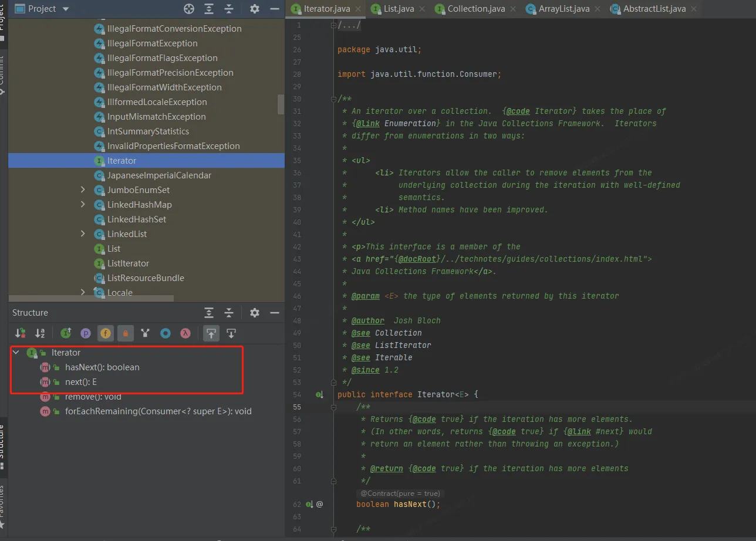Collapse all in Structure panel
The image size is (756, 541).
229,313
